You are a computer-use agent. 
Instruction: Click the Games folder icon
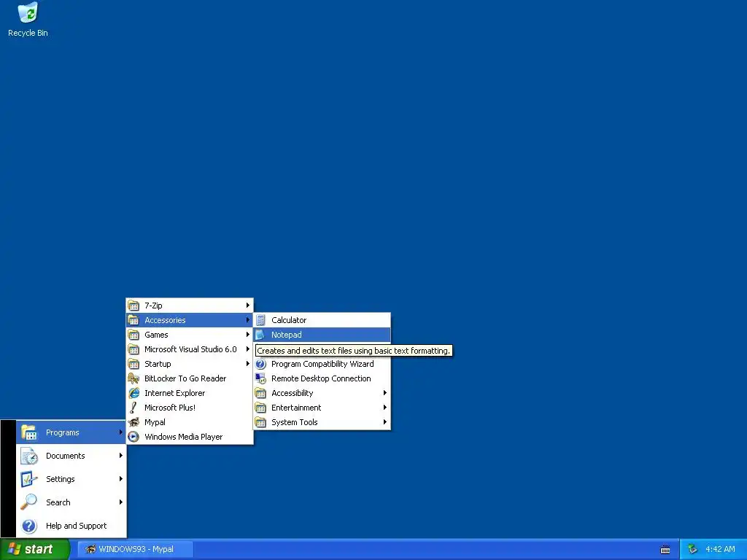[134, 335]
